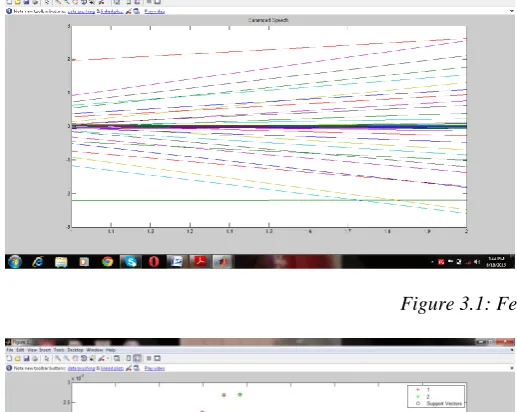517x412 pixels.
Task: Toggle Data Cursor tool in Figure 1 toolbar
Action: pos(92,358)
